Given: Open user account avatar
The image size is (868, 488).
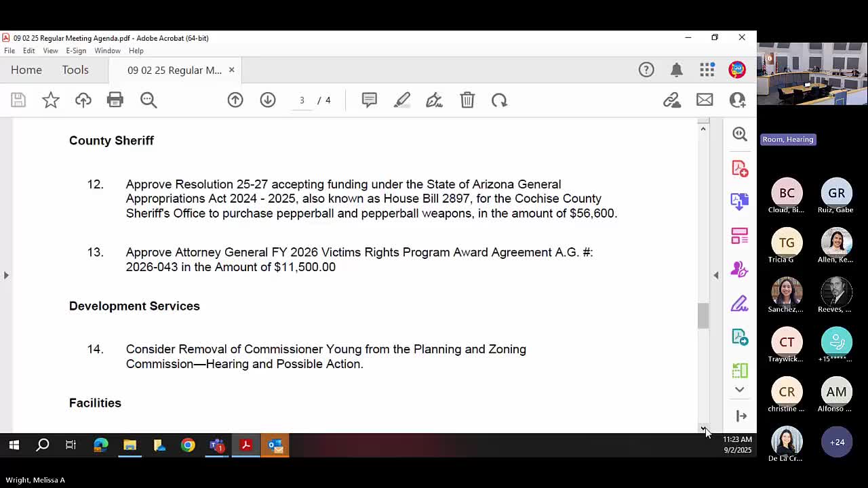Looking at the screenshot, I should pyautogui.click(x=737, y=70).
